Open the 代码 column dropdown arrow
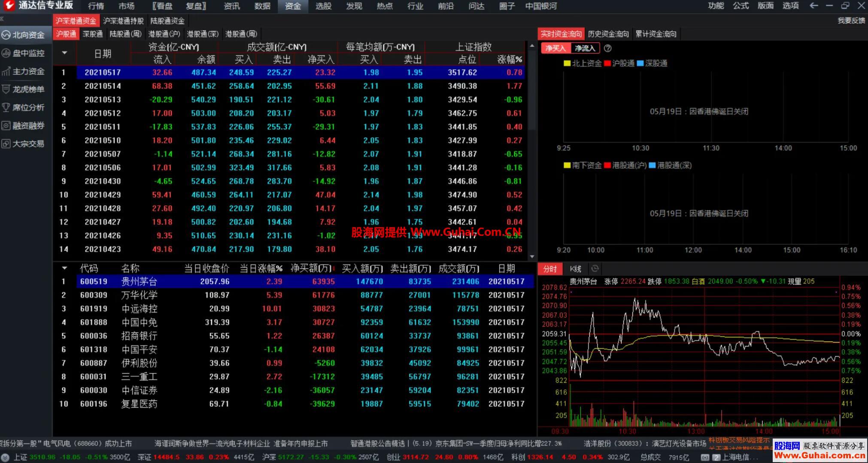 64,268
